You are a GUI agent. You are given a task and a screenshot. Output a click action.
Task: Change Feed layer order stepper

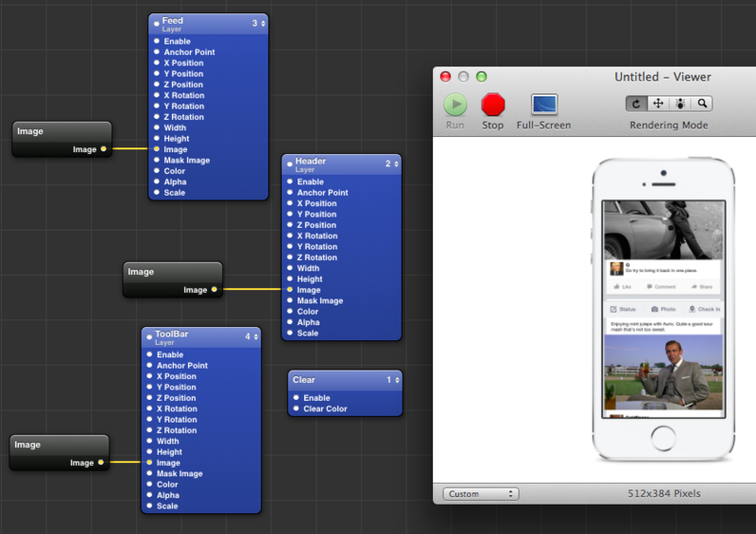point(263,23)
